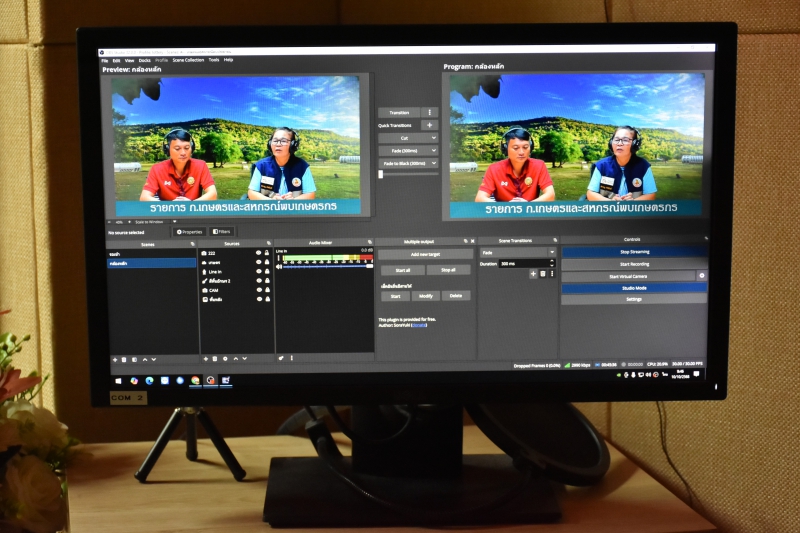The height and width of the screenshot is (533, 800).
Task: Open the virtual camera settings gear
Action: click(x=701, y=275)
